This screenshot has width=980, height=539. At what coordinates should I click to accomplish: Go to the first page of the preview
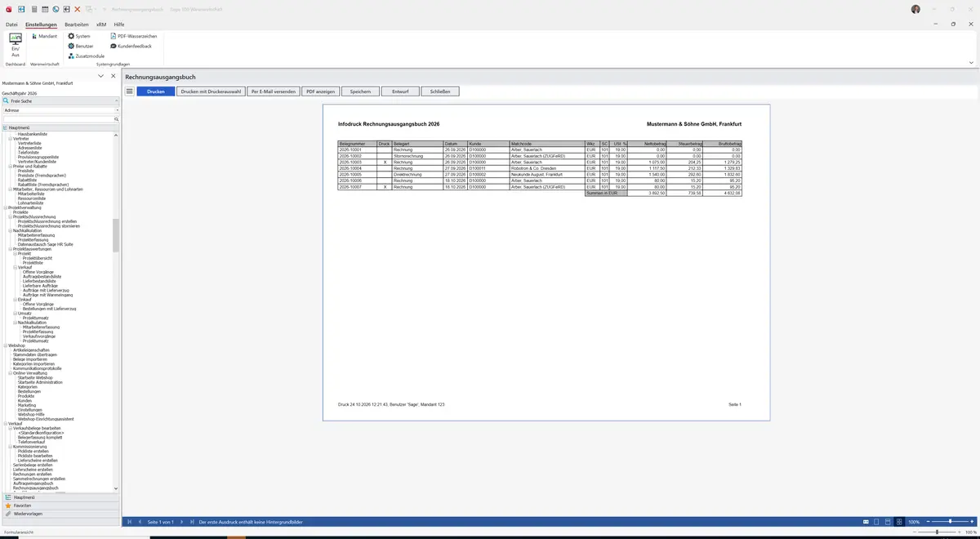(129, 521)
